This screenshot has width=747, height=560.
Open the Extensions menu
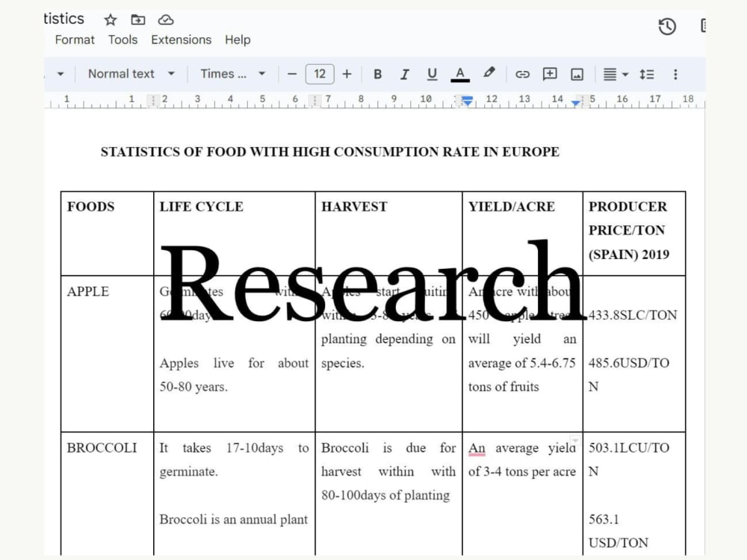coord(181,40)
